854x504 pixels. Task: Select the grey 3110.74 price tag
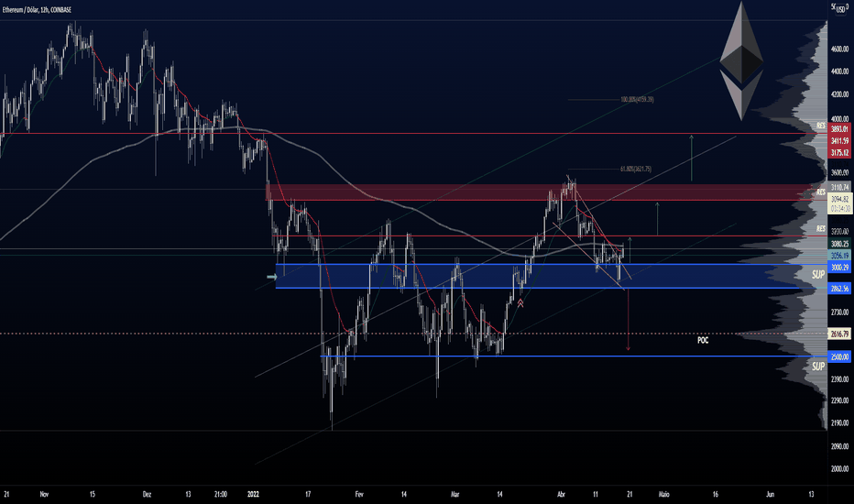click(x=840, y=188)
